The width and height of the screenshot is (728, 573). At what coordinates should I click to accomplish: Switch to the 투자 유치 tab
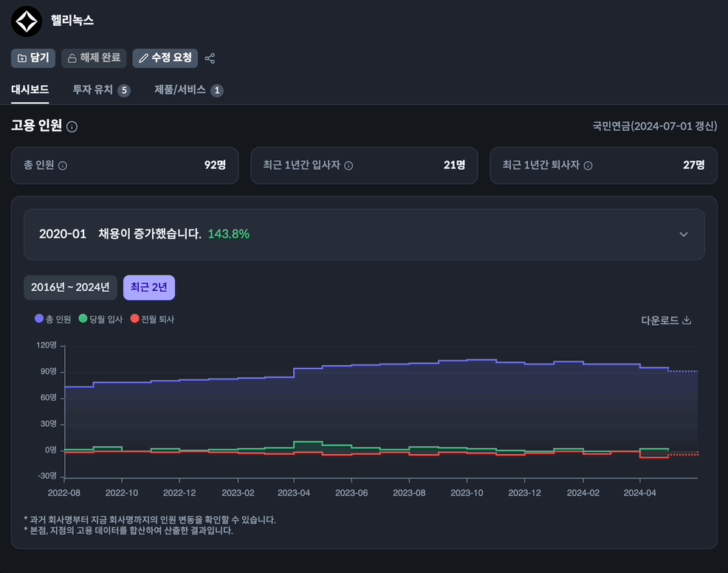(x=100, y=90)
